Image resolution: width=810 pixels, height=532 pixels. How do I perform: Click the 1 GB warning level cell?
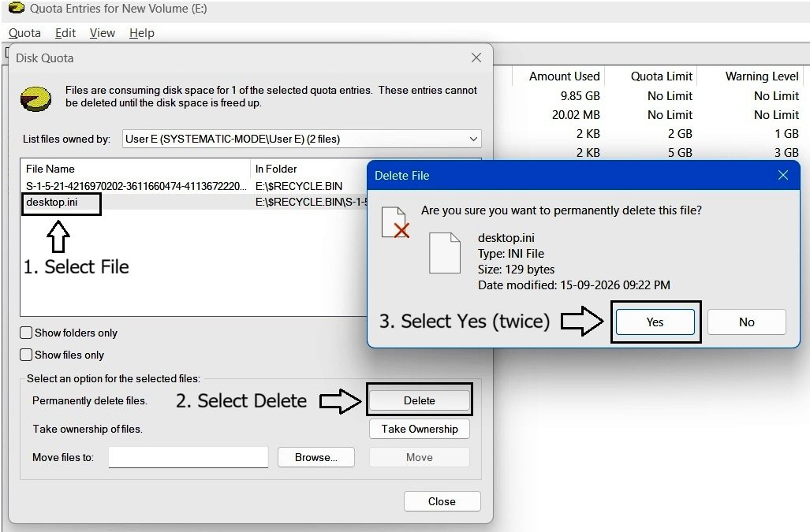click(x=787, y=134)
